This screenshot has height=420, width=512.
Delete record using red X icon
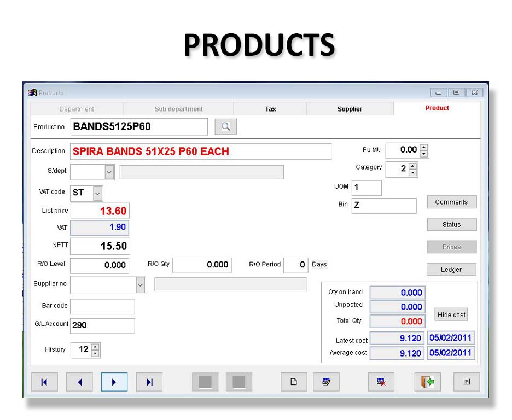click(381, 382)
